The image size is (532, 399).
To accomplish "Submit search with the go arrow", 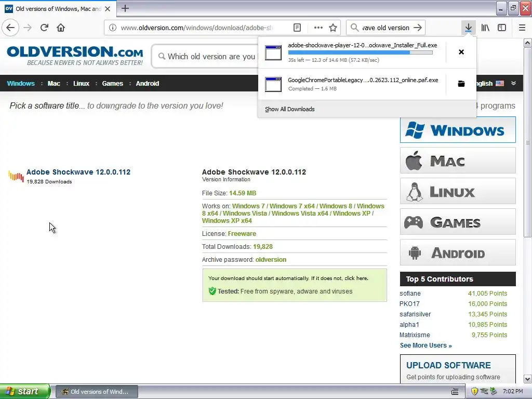I will [x=418, y=28].
